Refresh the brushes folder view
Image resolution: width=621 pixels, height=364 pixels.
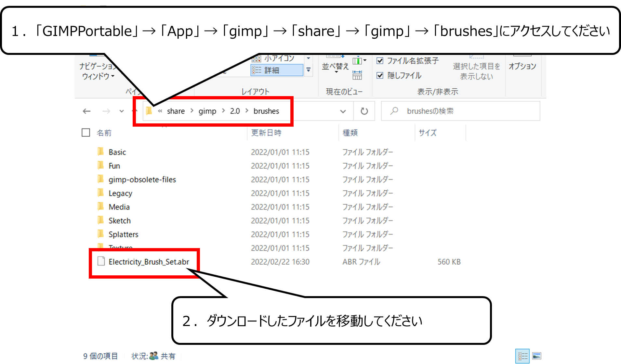click(x=364, y=111)
